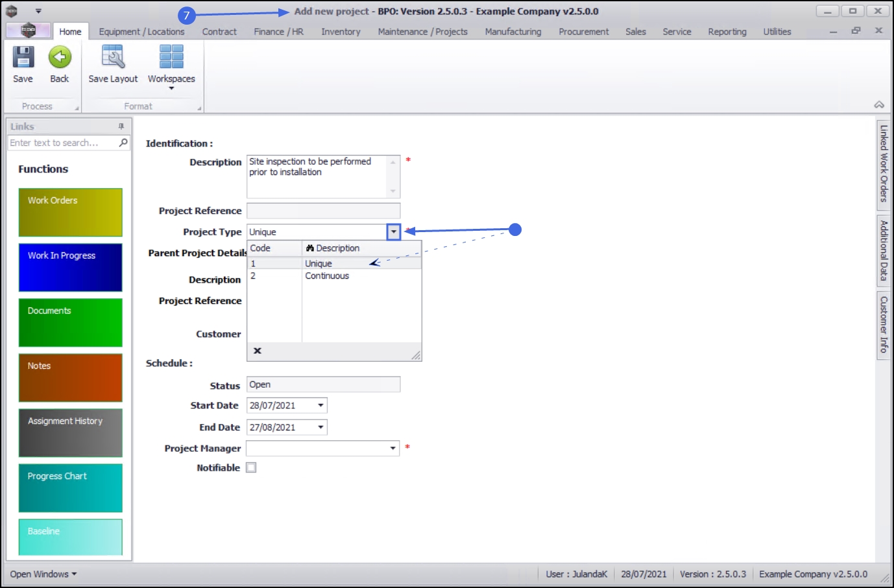Select the Procurement tab
Screen dimensions: 894x588
tap(584, 32)
